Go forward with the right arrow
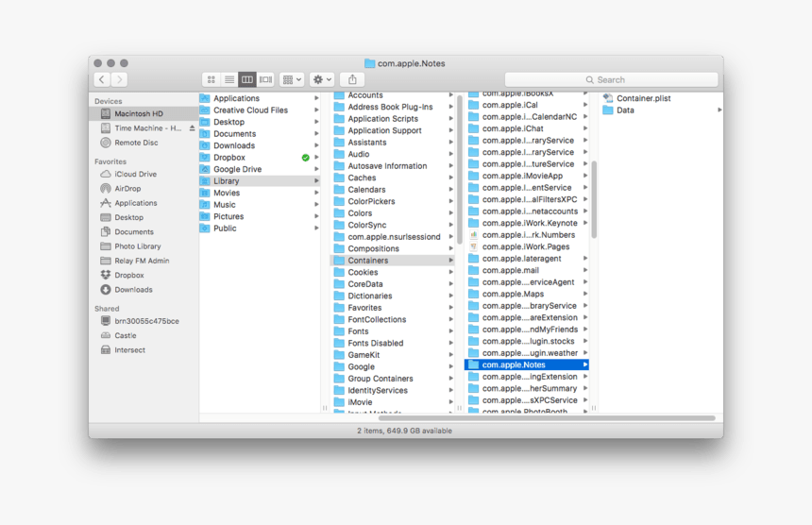Screen dimensions: 812x525 click(120, 79)
